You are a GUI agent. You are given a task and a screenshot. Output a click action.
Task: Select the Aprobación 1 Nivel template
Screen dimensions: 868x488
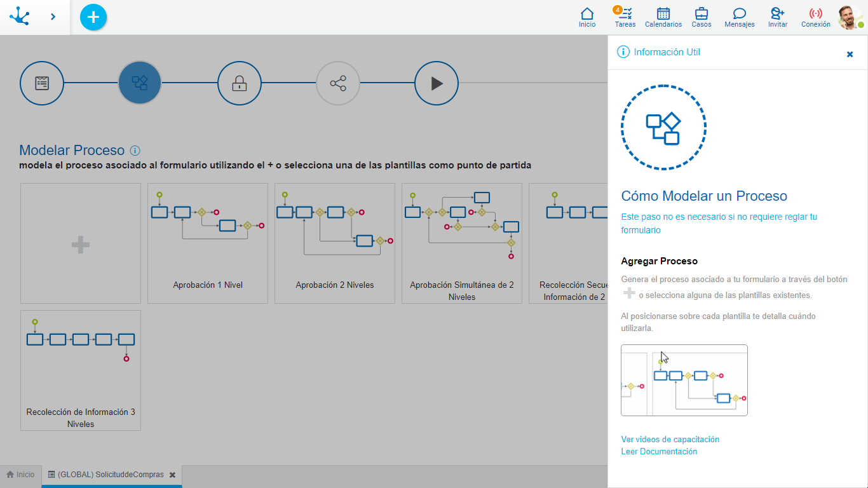click(208, 243)
